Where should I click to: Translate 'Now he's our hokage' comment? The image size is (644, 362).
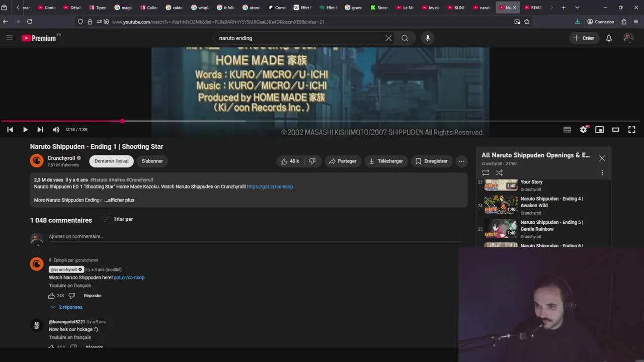70,337
